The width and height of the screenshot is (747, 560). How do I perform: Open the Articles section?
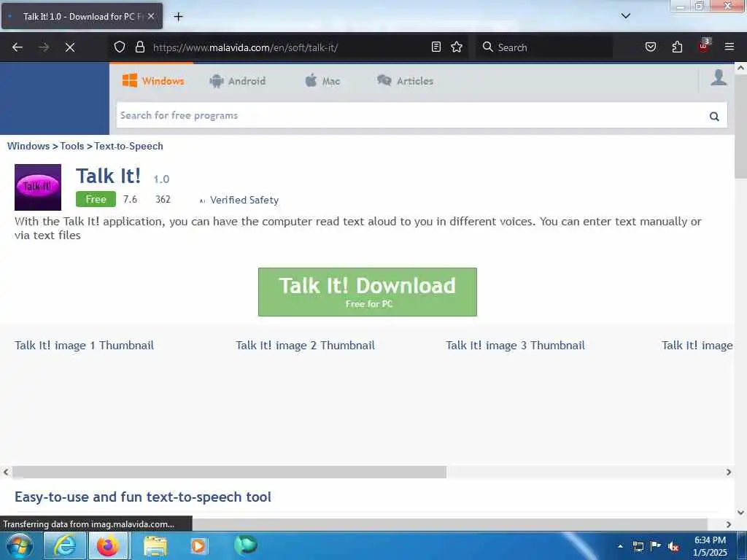coord(405,81)
